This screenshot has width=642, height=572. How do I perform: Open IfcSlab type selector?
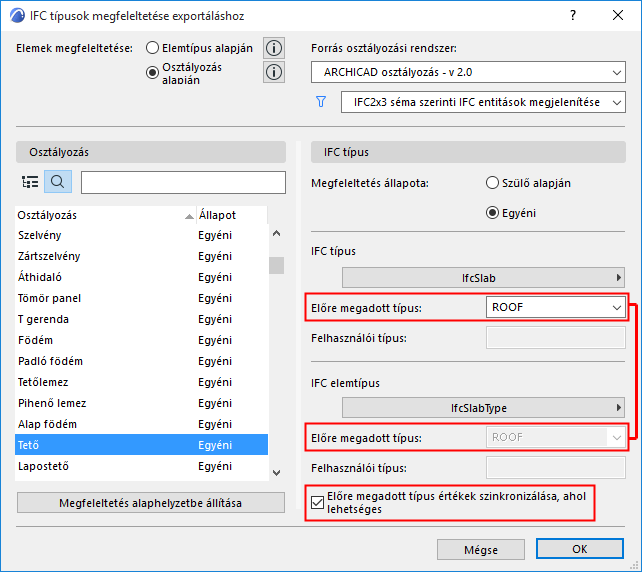tap(483, 278)
